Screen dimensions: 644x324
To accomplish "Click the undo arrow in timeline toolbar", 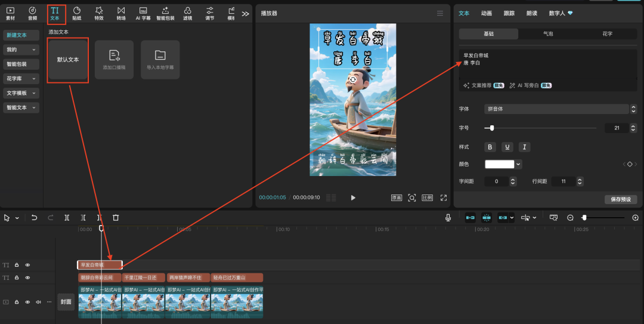I will click(35, 218).
